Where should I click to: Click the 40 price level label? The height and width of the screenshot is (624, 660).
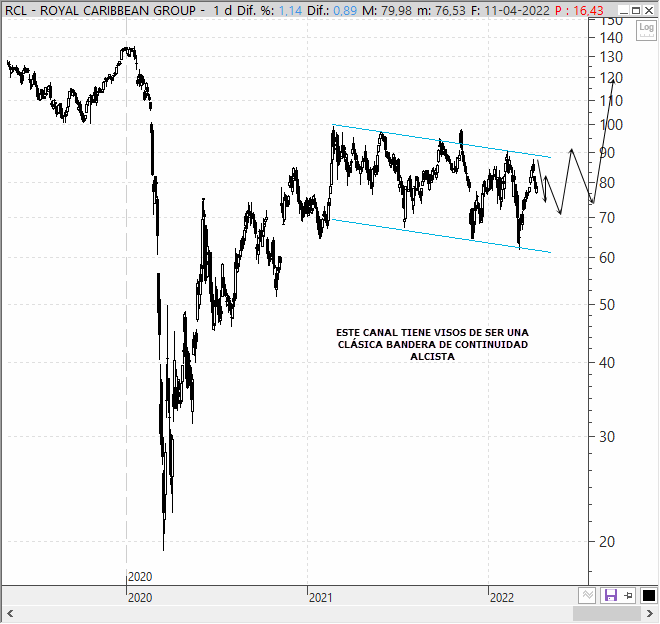pos(607,363)
